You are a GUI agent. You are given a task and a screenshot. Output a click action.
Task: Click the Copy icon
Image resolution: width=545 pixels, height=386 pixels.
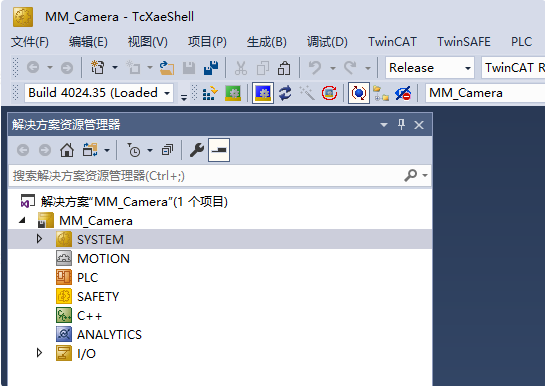point(263,68)
